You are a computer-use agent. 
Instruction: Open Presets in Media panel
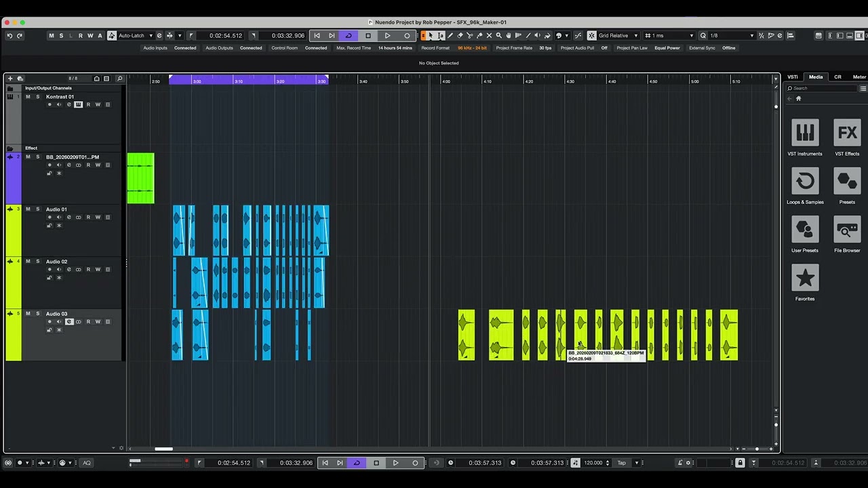[x=847, y=185]
